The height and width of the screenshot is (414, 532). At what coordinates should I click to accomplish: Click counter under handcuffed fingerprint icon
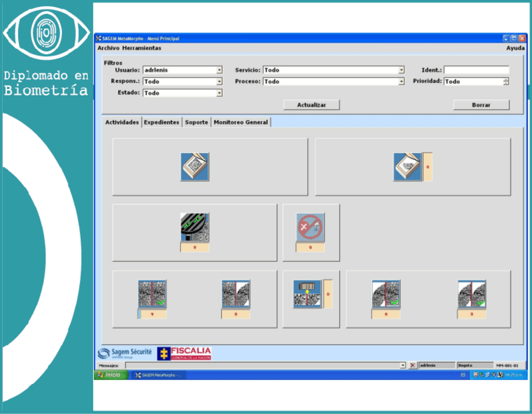point(194,247)
